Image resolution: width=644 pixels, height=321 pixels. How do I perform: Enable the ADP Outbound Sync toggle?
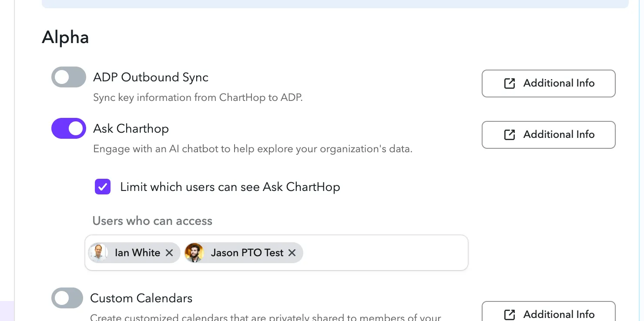click(x=69, y=77)
